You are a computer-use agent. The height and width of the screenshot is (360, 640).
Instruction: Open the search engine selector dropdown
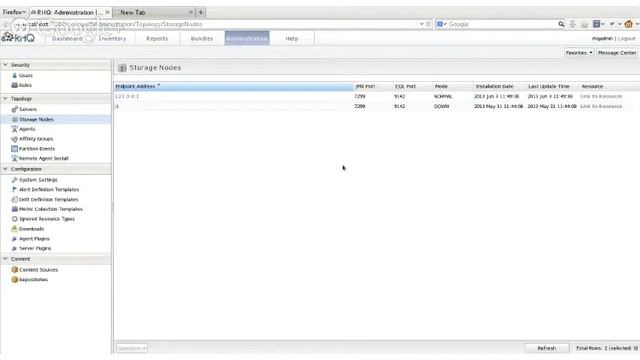click(442, 24)
